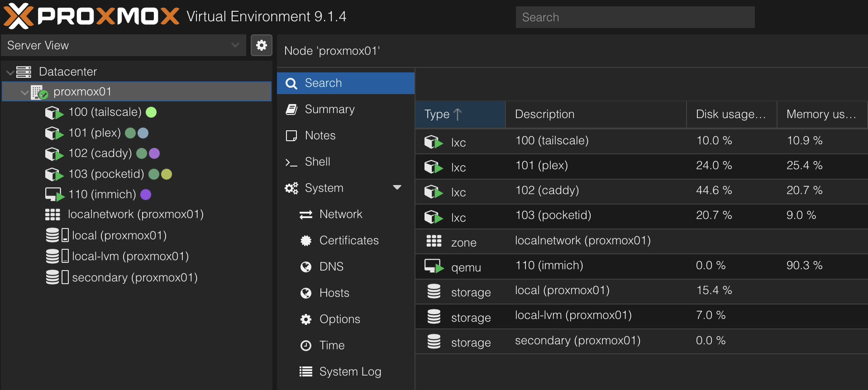Click the Disk usage column header

(730, 114)
